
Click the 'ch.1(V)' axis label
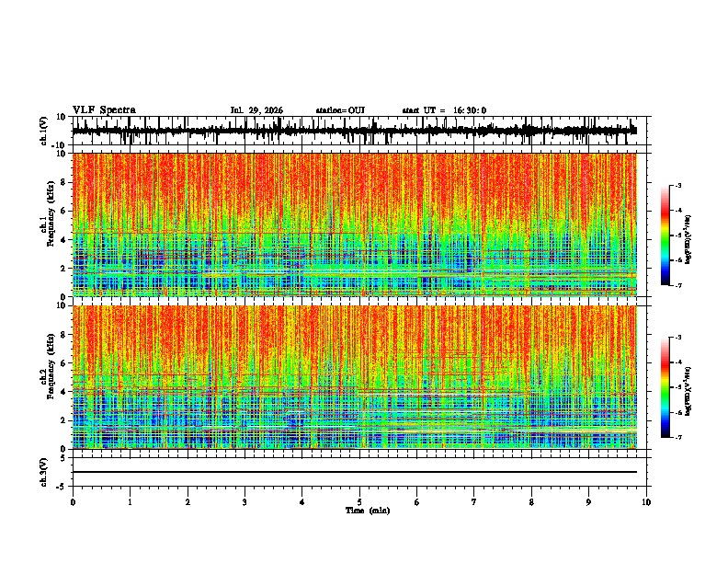point(43,131)
